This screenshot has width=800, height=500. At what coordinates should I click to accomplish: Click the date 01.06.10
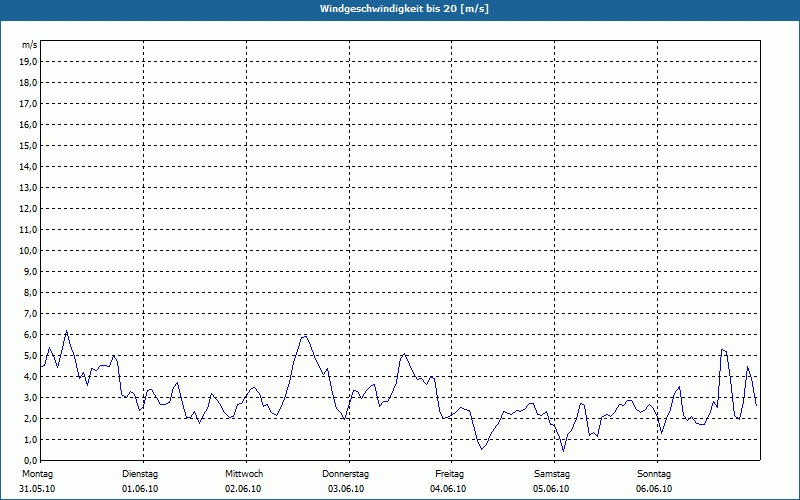tap(140, 489)
